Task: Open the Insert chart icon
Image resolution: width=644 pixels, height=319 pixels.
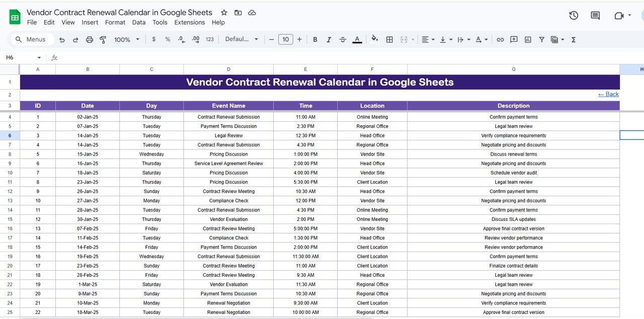Action: coord(528,39)
